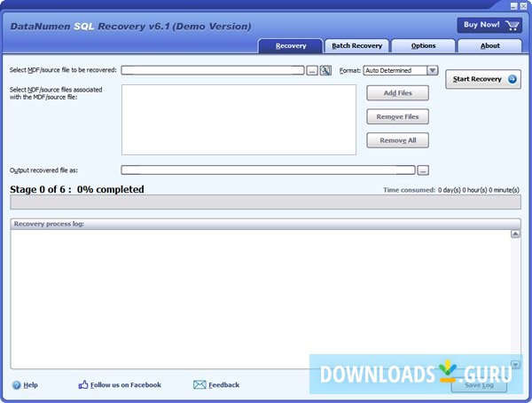
Task: Open the Batch Recovery tab
Action: pyautogui.click(x=356, y=46)
